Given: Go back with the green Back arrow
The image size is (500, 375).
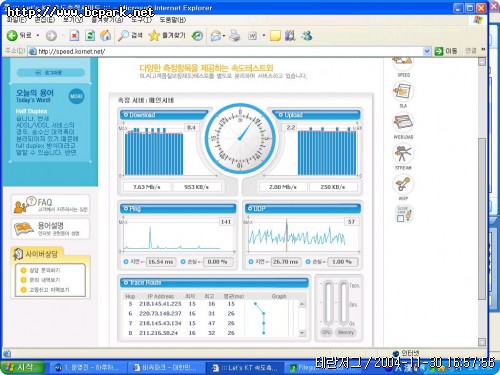Looking at the screenshot, I should [13, 35].
